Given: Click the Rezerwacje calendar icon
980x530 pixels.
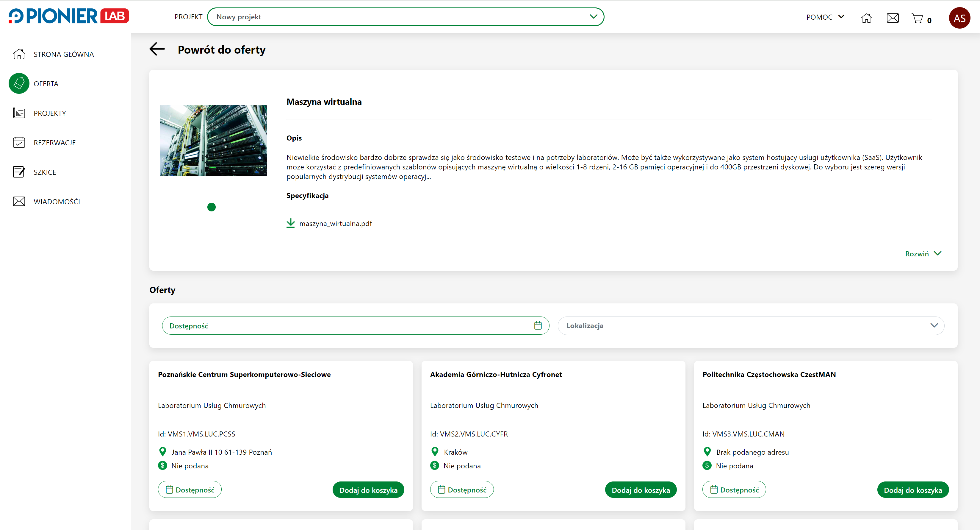Looking at the screenshot, I should [19, 142].
